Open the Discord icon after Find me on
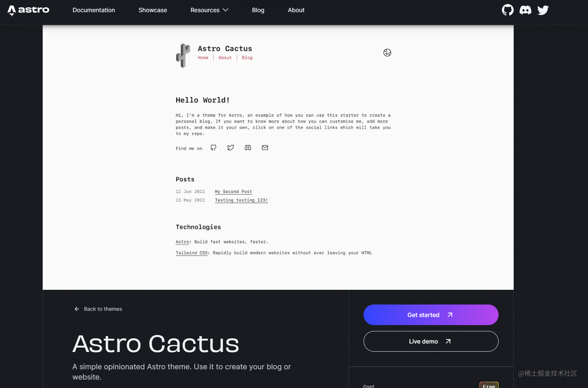Image resolution: width=588 pixels, height=388 pixels. (x=248, y=147)
